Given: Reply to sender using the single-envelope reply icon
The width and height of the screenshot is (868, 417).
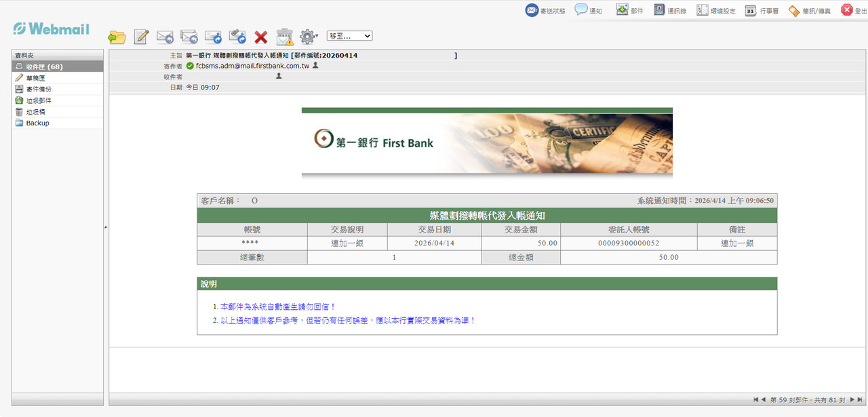Looking at the screenshot, I should (x=165, y=37).
